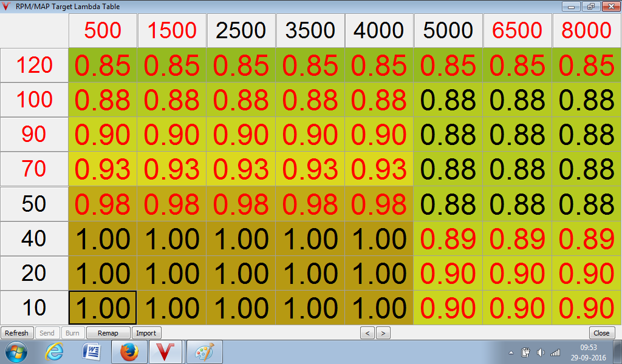This screenshot has height=364, width=622.
Task: Select the 50 MAP row header
Action: [x=34, y=204]
